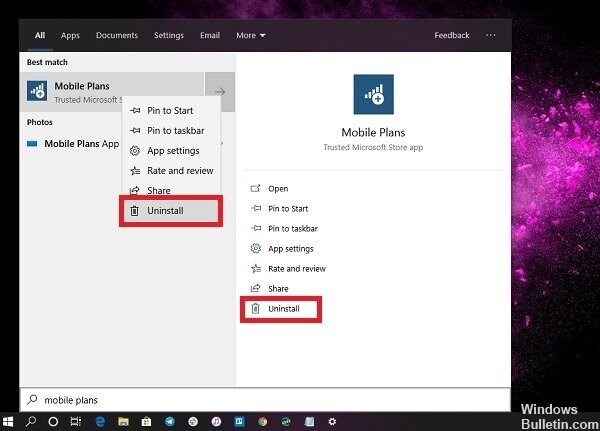Choose Pin to taskbar in context menu

coord(171,131)
